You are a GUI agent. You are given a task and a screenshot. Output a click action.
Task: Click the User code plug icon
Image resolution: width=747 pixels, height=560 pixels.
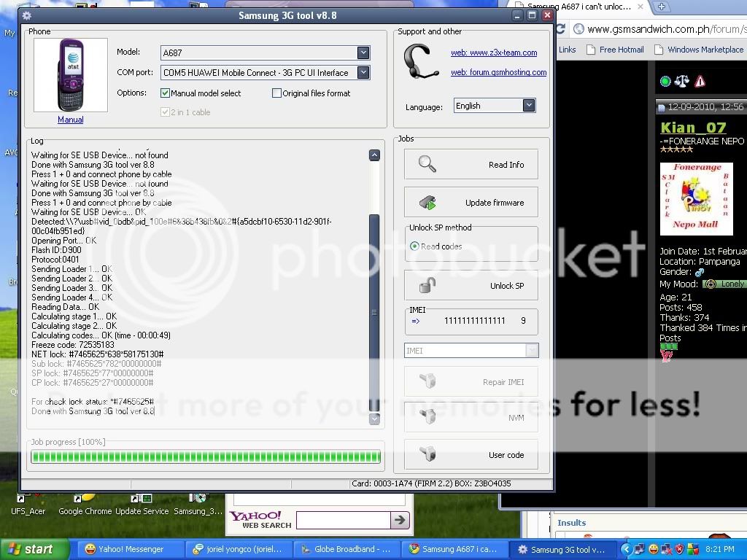[x=427, y=454]
